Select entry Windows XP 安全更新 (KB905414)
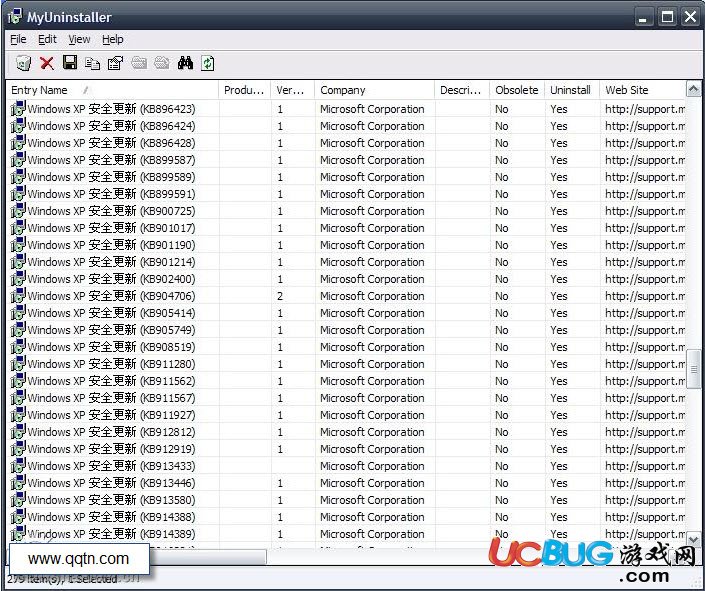This screenshot has height=591, width=705. pyautogui.click(x=111, y=313)
